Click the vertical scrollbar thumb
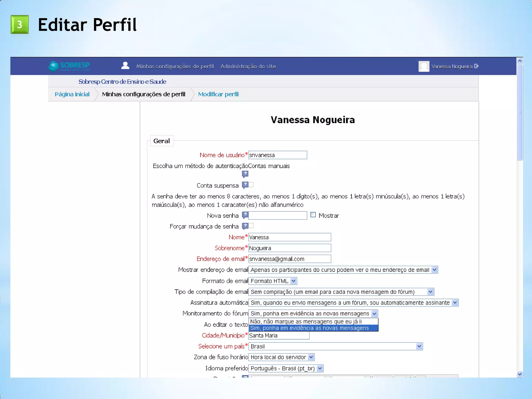The image size is (532, 399). pyautogui.click(x=520, y=112)
